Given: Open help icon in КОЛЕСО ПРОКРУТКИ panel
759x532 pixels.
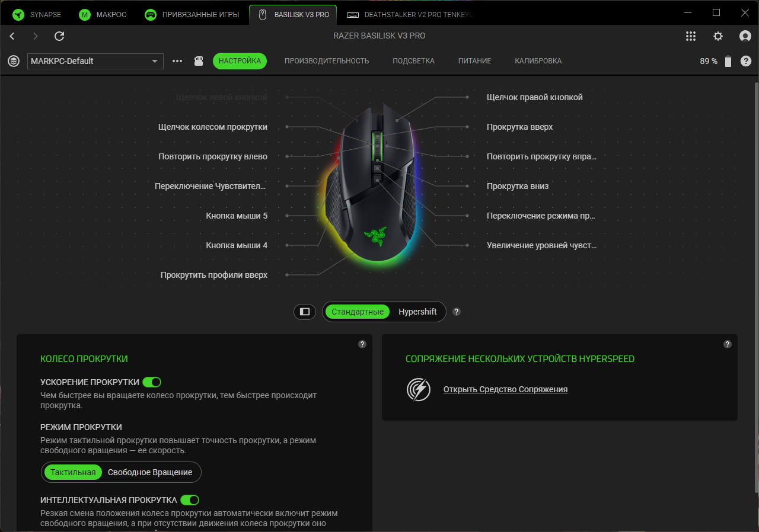Looking at the screenshot, I should (x=362, y=344).
